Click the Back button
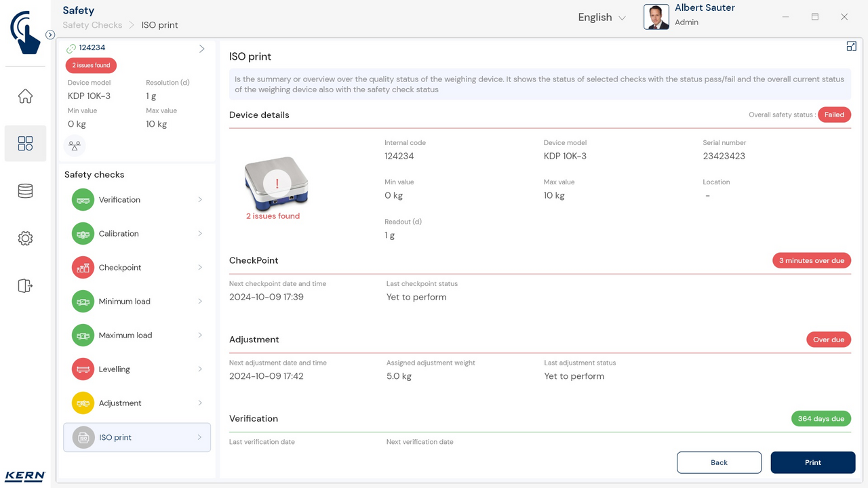 pyautogui.click(x=719, y=462)
